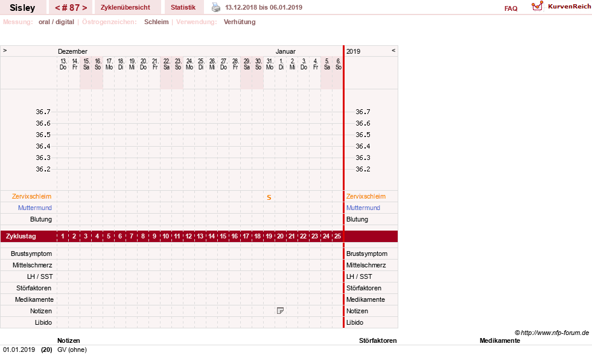Viewport: 592px width, 364px height.
Task: Open the note icon on cycle day 20
Action: (280, 311)
